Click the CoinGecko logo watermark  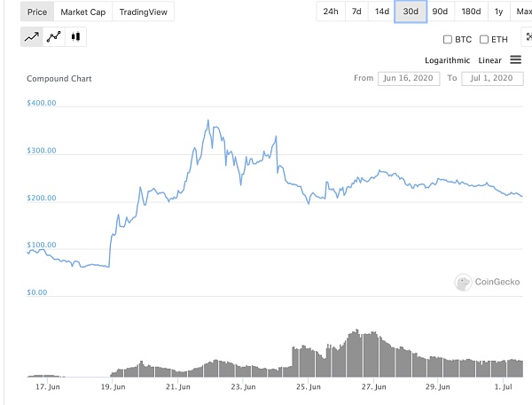[488, 283]
